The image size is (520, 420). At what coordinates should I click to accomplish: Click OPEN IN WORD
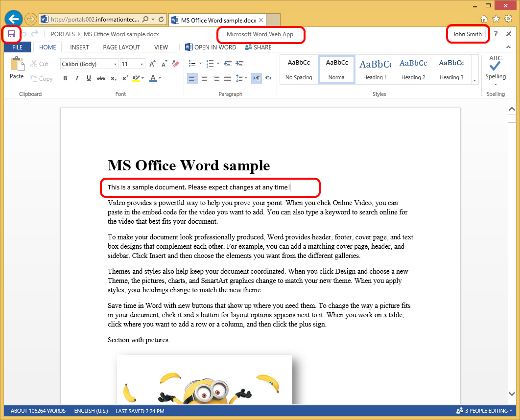(211, 47)
